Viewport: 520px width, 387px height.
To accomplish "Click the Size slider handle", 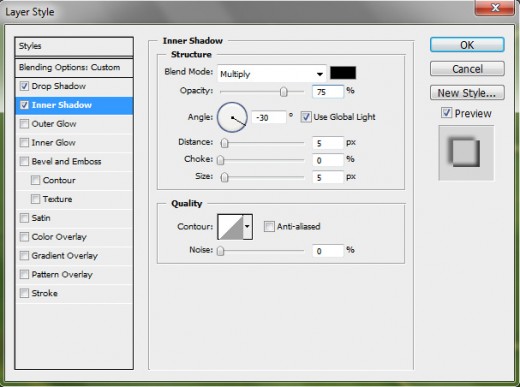I will tap(225, 177).
